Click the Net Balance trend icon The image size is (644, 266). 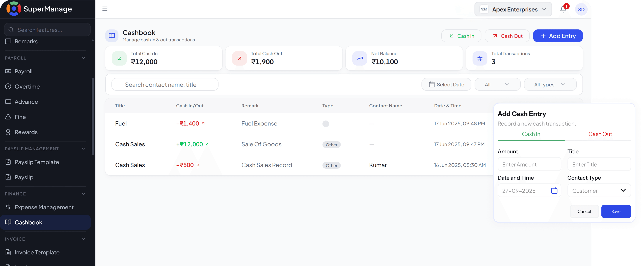click(360, 58)
